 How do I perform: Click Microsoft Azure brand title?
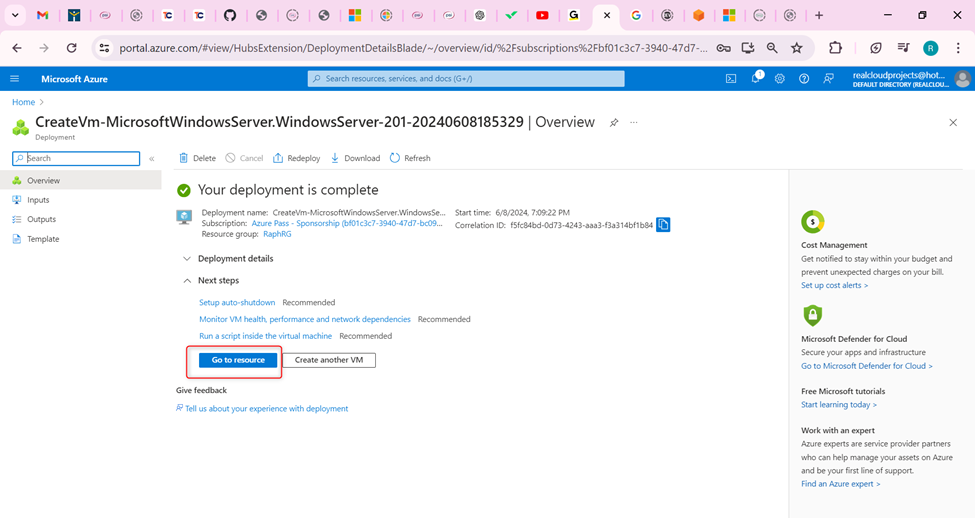point(74,79)
